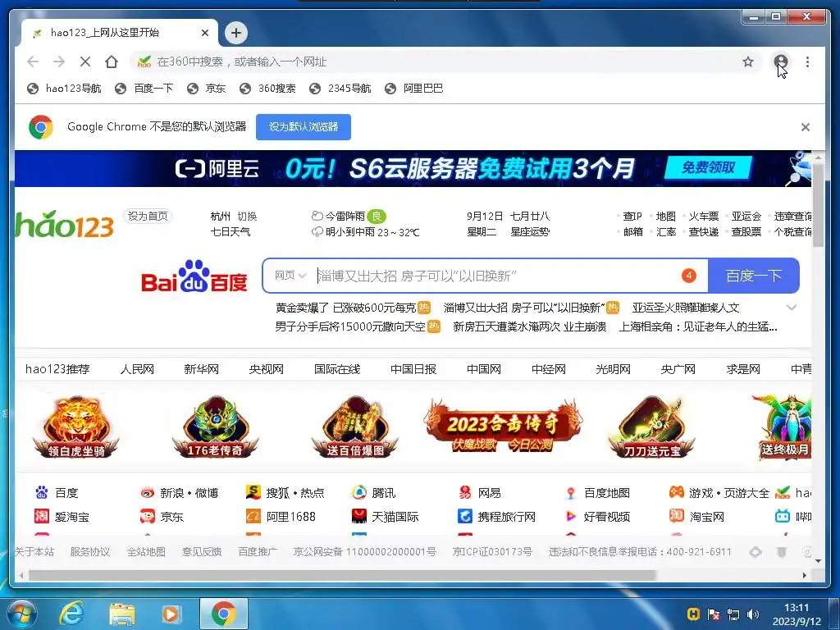Click the hao123 logo
Viewport: 840px width, 630px height.
pyautogui.click(x=65, y=225)
